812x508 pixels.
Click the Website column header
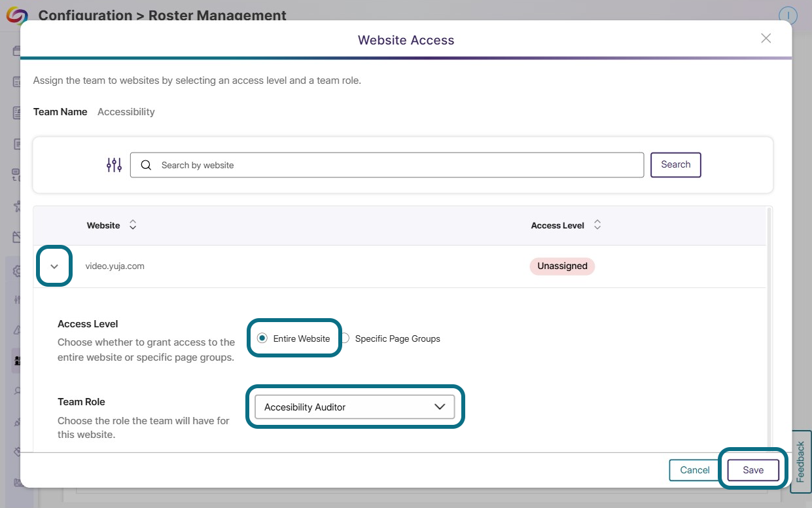coord(103,225)
